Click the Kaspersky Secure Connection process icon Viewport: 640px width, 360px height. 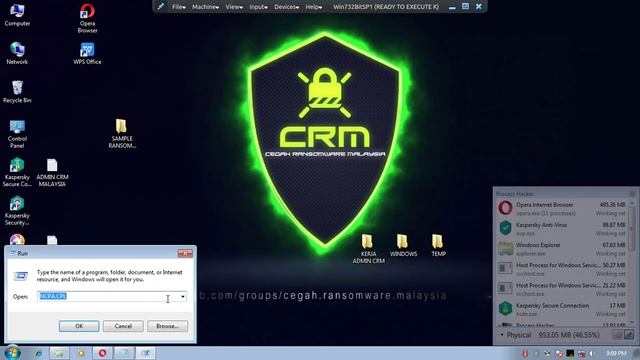pyautogui.click(x=505, y=309)
